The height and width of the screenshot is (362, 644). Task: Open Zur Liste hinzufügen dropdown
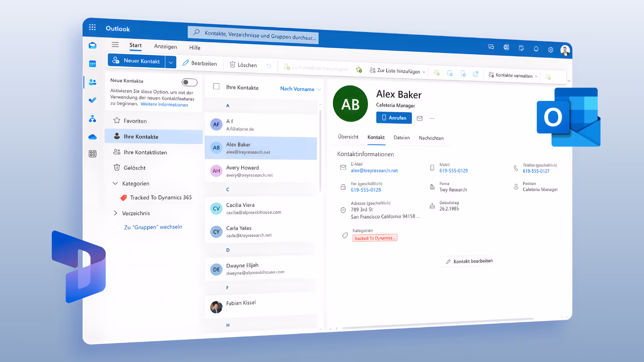[x=397, y=71]
